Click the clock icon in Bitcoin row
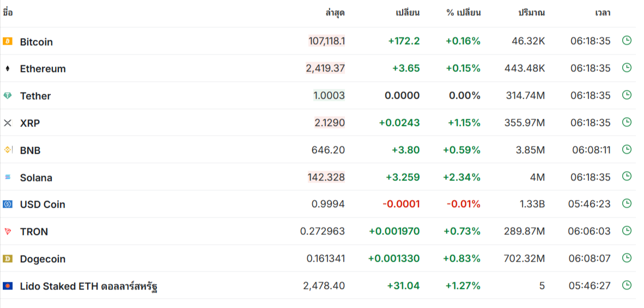Image resolution: width=644 pixels, height=308 pixels. point(627,40)
